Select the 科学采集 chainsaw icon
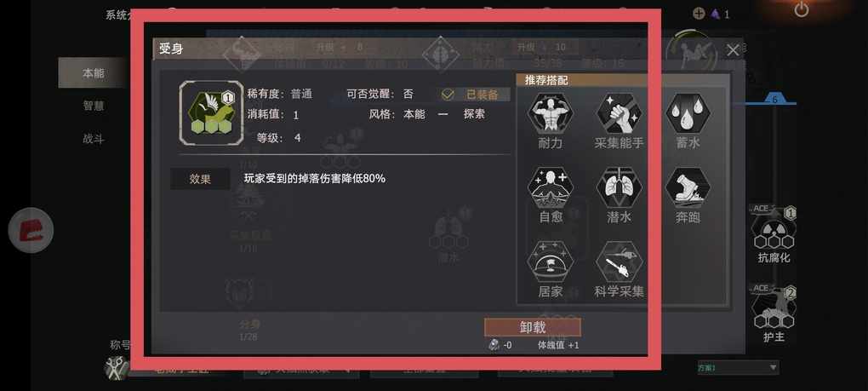This screenshot has height=391, width=868. coord(619,262)
